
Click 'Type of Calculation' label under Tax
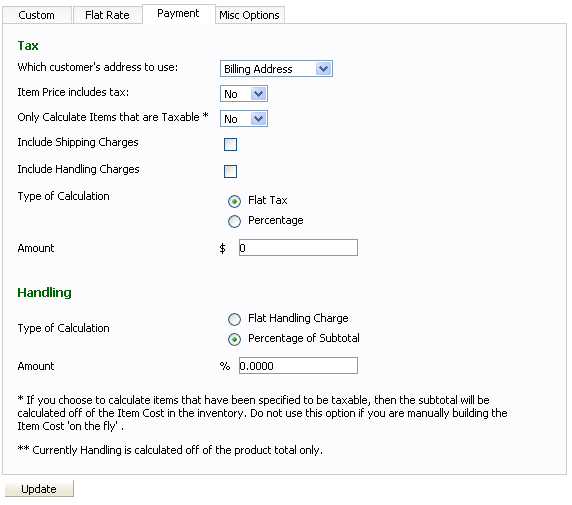coord(63,196)
